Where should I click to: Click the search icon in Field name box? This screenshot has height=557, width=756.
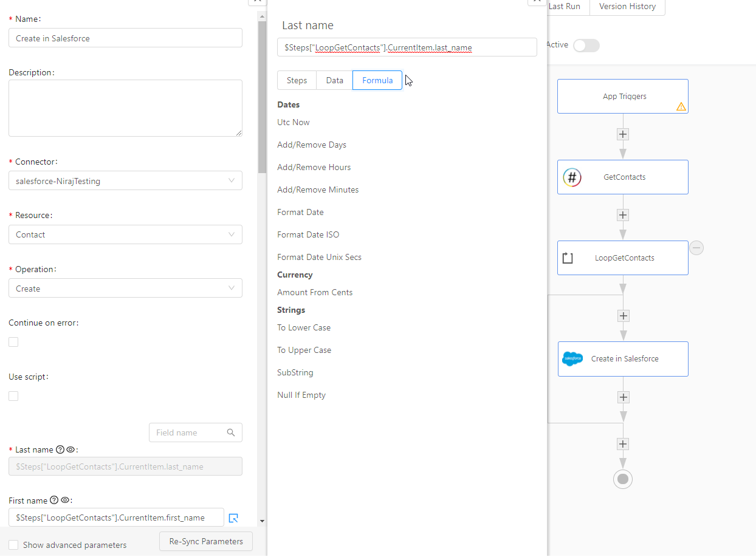[231, 432]
